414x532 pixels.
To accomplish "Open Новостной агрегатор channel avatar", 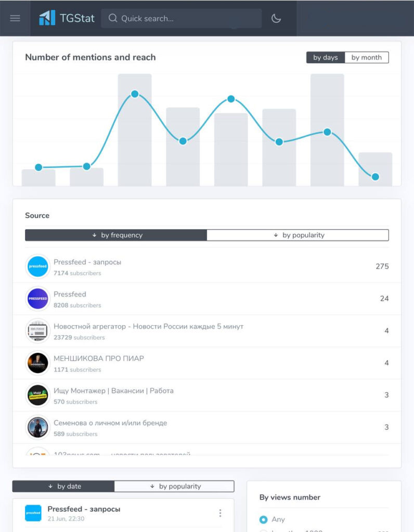I will 37,331.
